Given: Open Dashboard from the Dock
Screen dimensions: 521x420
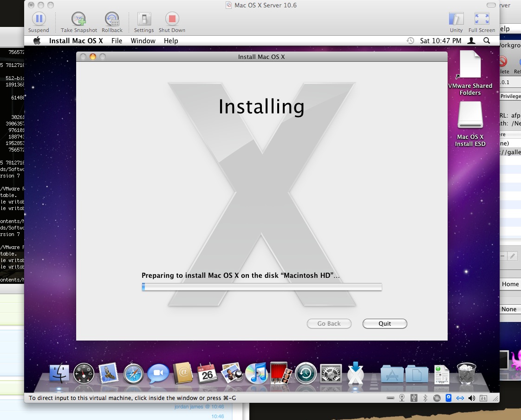Looking at the screenshot, I should [84, 374].
